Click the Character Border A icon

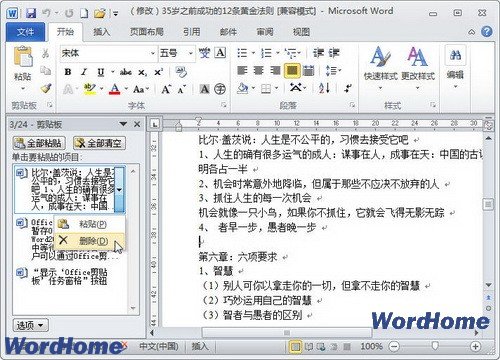point(220,53)
